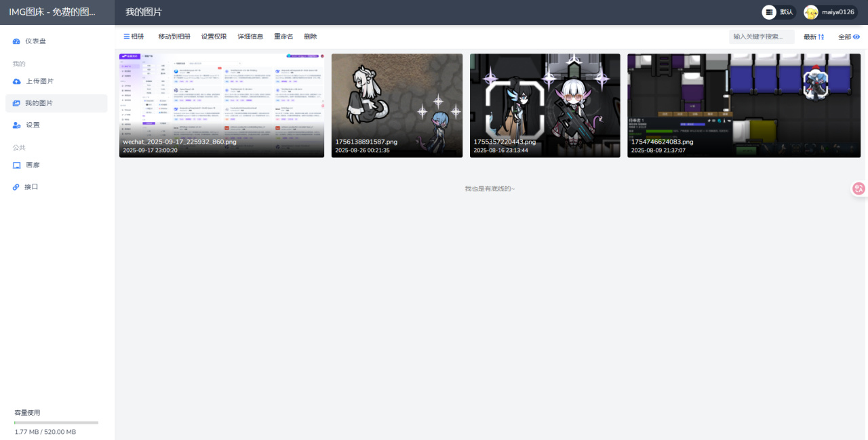This screenshot has width=868, height=440.
Task: Click the 1.77 MB / 520.00 MB text
Action: coord(45,432)
